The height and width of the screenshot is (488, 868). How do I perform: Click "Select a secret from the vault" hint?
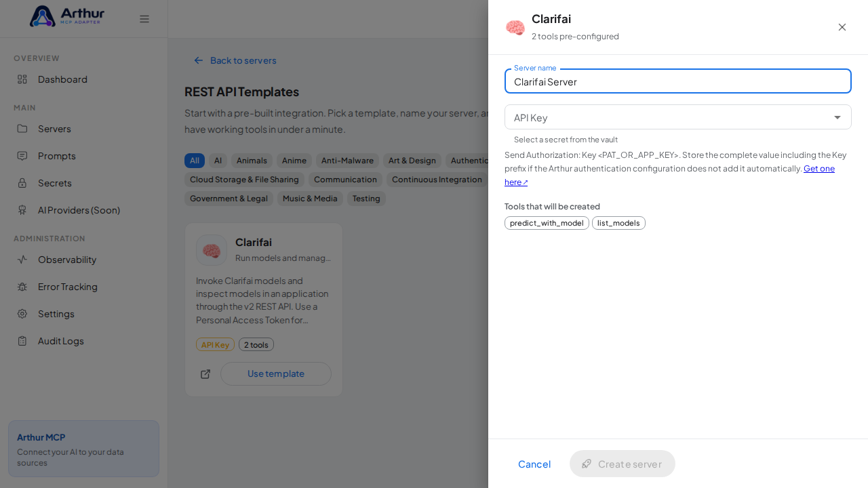pos(566,140)
